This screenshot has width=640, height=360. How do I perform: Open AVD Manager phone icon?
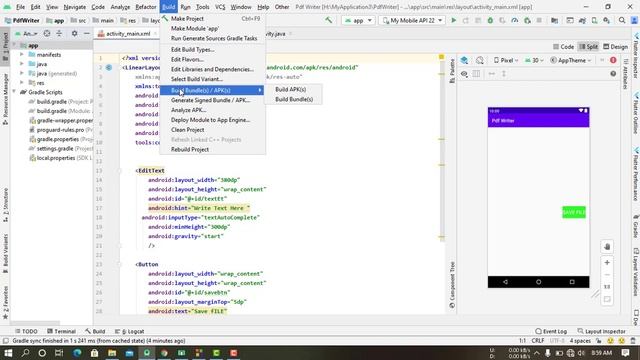[594, 20]
